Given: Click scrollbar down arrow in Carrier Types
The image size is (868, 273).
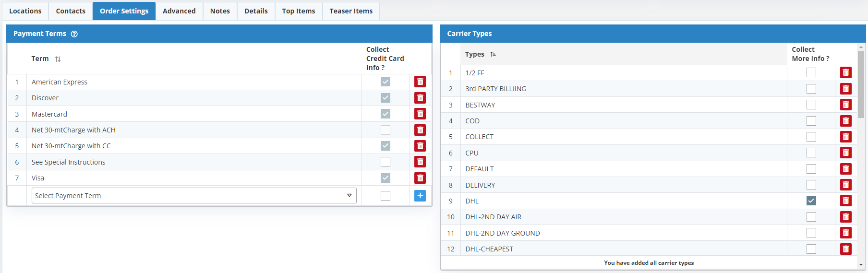Looking at the screenshot, I should point(861,264).
